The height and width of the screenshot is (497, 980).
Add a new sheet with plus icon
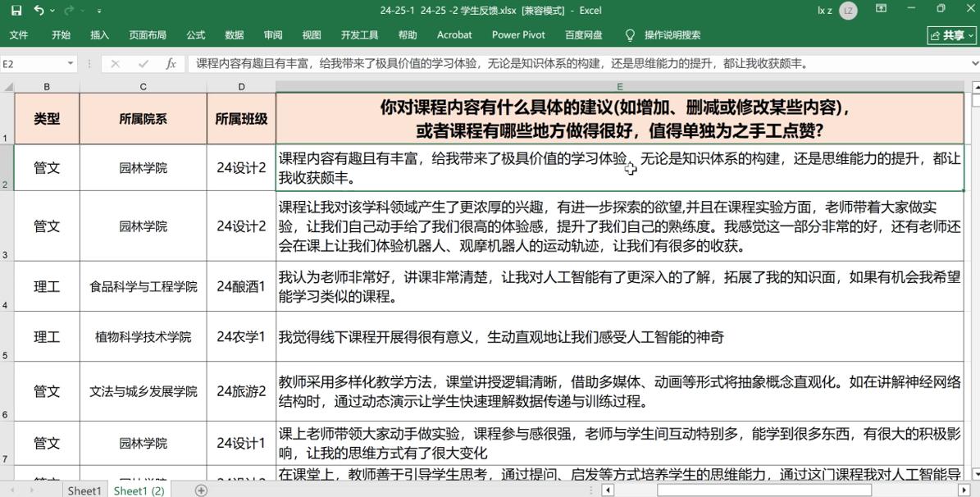coord(201,490)
